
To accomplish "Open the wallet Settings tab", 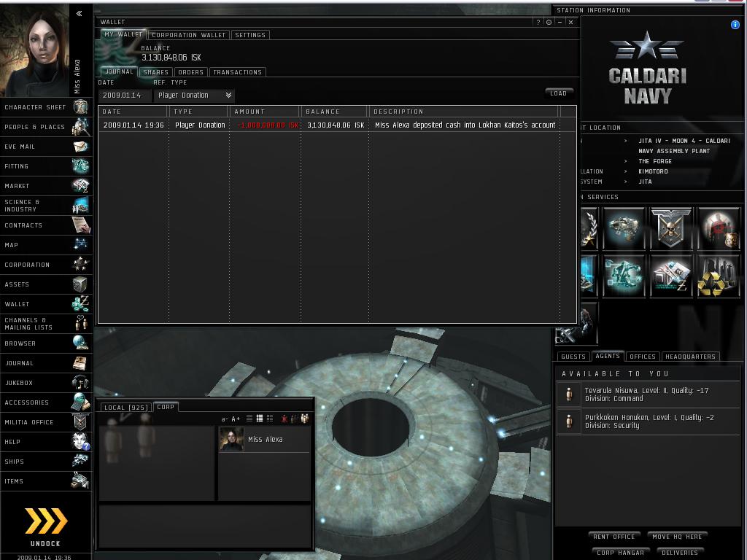I will pos(250,35).
